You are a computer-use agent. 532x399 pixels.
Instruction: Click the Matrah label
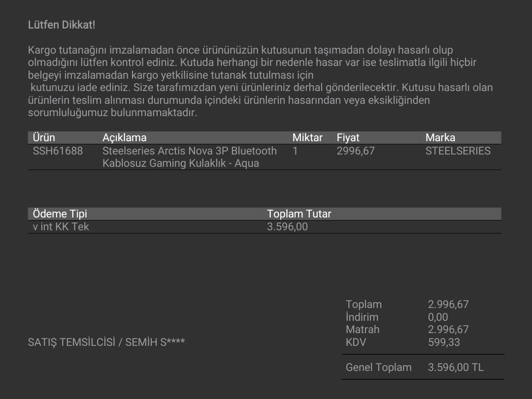coord(363,330)
